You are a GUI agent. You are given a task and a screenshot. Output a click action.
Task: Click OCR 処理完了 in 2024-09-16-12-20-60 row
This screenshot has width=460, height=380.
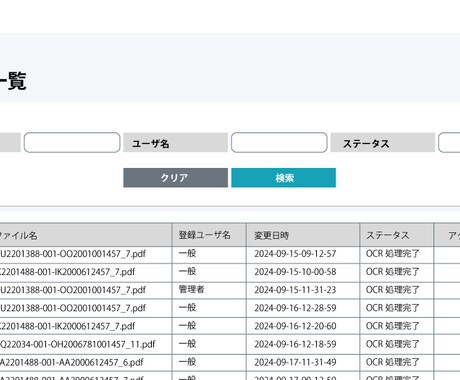[392, 326]
